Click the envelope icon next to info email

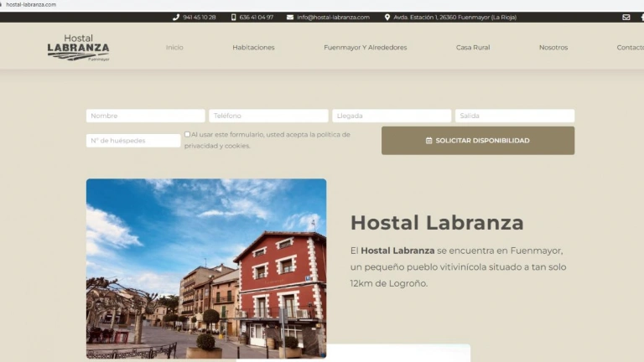click(x=290, y=17)
